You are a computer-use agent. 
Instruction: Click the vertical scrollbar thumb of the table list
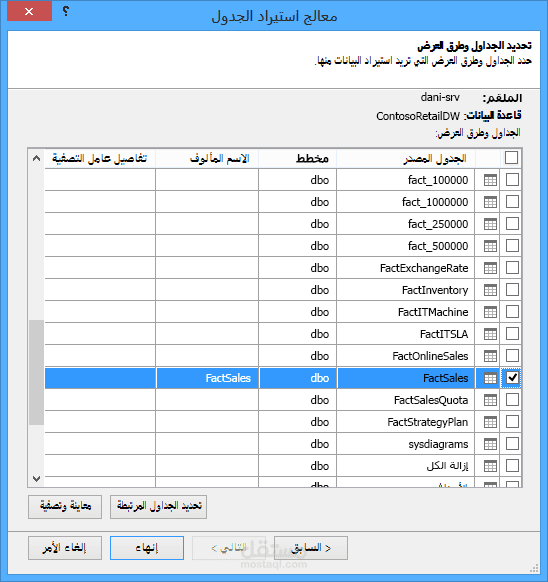pyautogui.click(x=36, y=372)
